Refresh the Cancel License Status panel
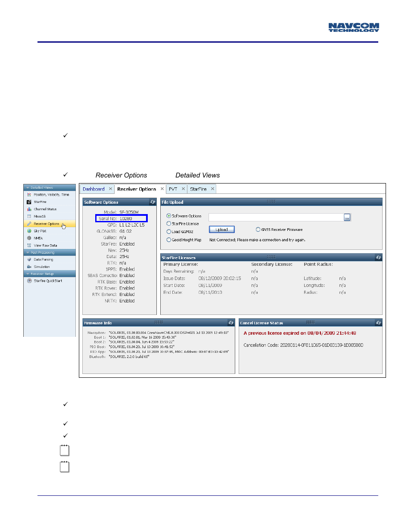The image size is (411, 532). click(378, 323)
